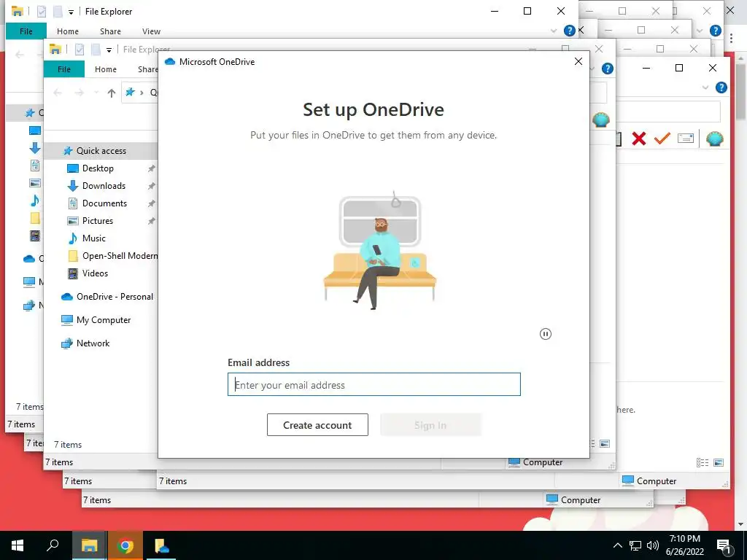Click the blue Downloads arrow icon
The height and width of the screenshot is (560, 747).
point(73,186)
